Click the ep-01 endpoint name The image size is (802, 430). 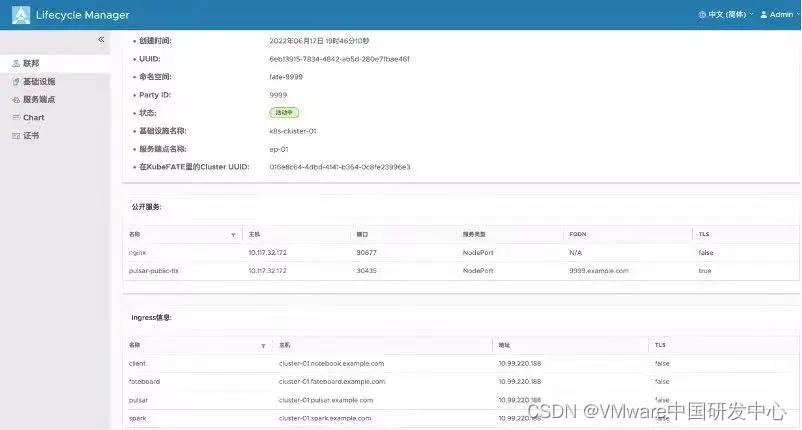point(279,149)
